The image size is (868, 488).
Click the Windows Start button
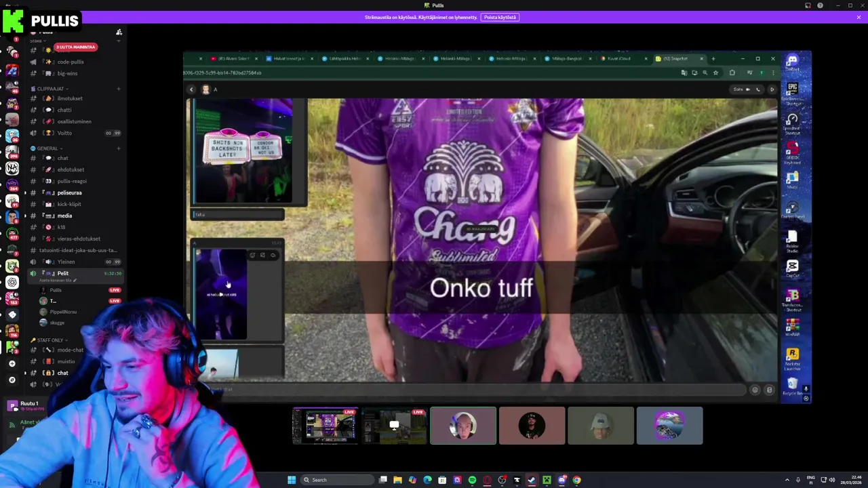[292, 480]
